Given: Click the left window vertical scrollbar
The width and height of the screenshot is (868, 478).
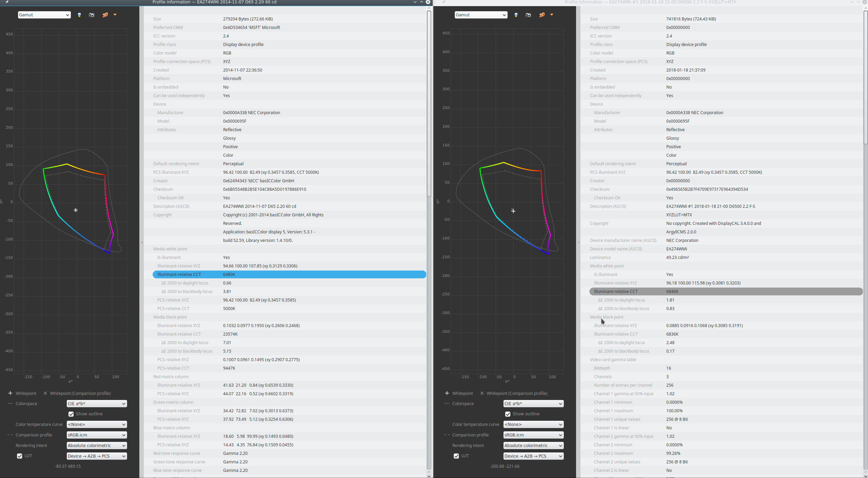Looking at the screenshot, I should (x=429, y=102).
